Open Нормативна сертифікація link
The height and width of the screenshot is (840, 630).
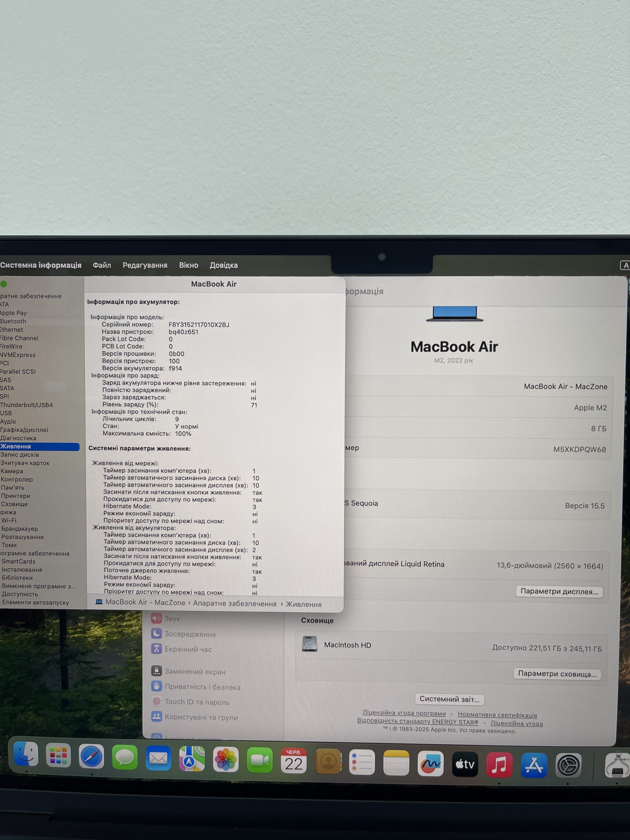(497, 715)
